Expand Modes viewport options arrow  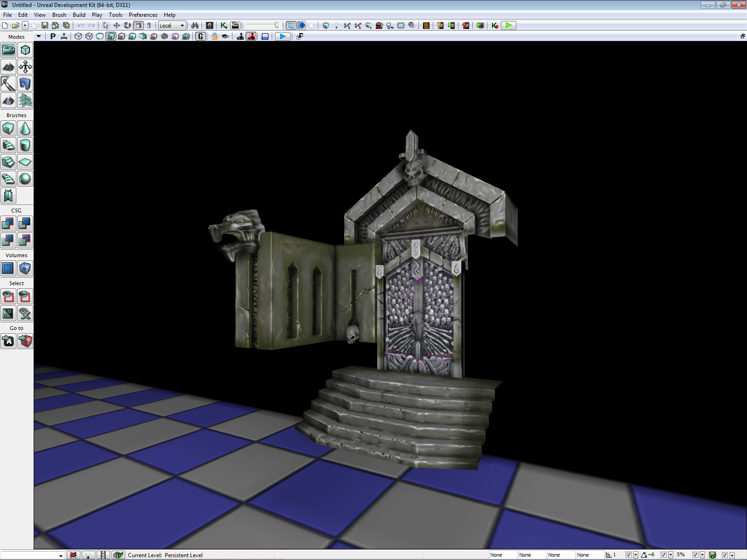39,36
